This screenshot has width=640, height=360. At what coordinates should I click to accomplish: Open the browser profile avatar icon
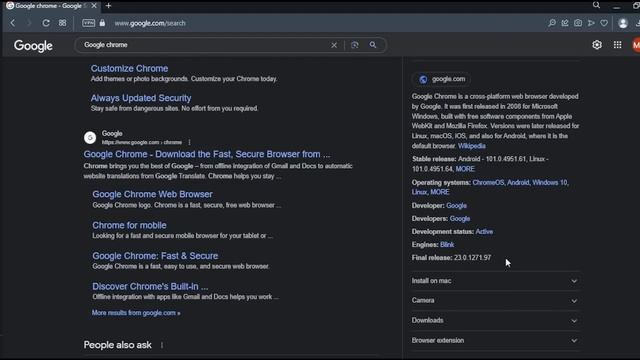[623, 23]
